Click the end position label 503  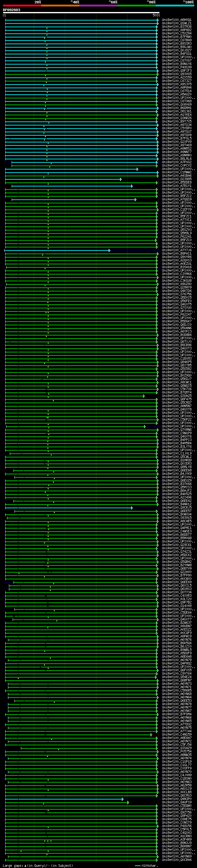[x=155, y=15]
